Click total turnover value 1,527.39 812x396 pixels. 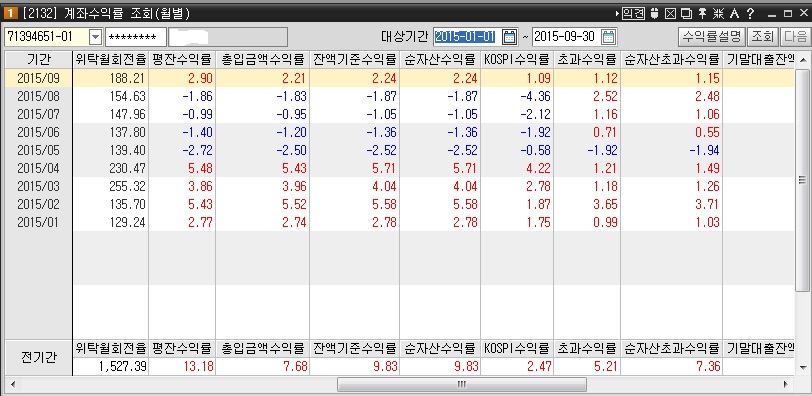123,366
